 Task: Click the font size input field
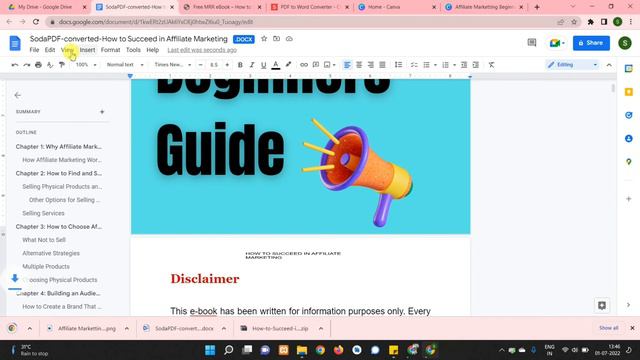pos(214,65)
